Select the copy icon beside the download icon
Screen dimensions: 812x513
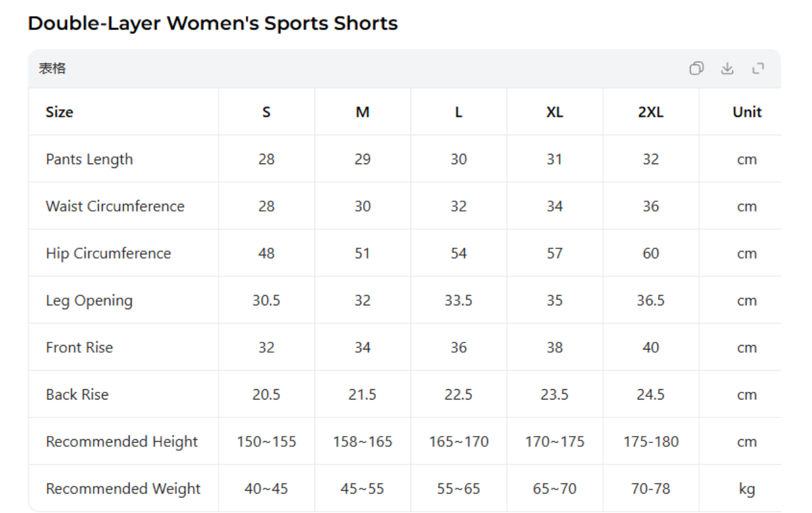696,69
